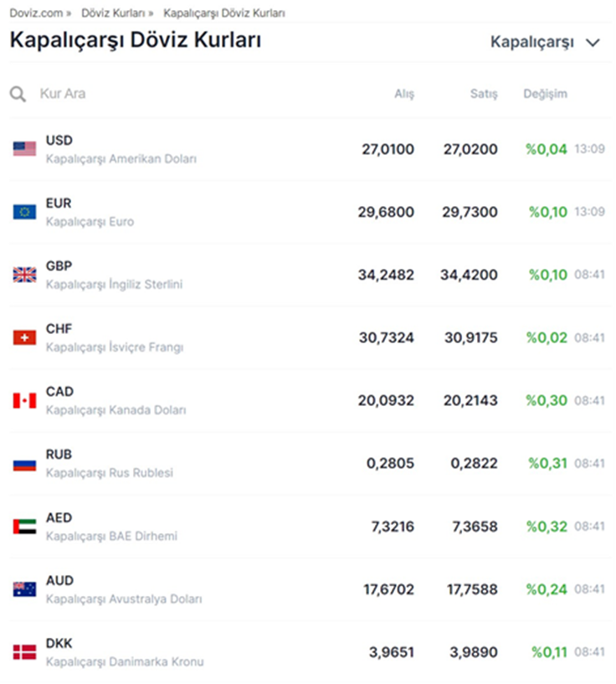Click the United States flag icon
The width and height of the screenshot is (616, 684).
24,149
